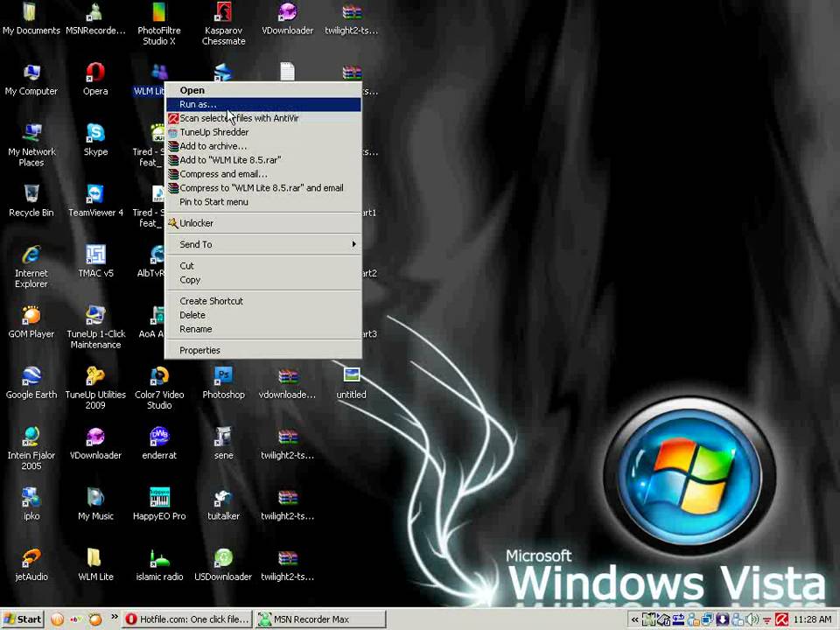Screen dimensions: 840x630
Task: Select Create Shortcut menu item
Action: (263, 301)
